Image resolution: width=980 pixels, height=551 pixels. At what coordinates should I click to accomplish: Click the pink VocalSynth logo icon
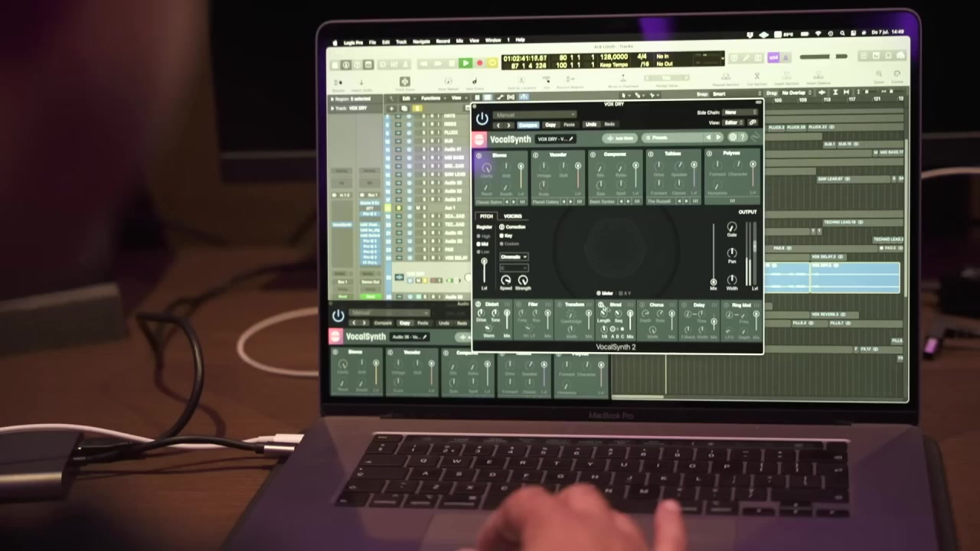point(479,139)
